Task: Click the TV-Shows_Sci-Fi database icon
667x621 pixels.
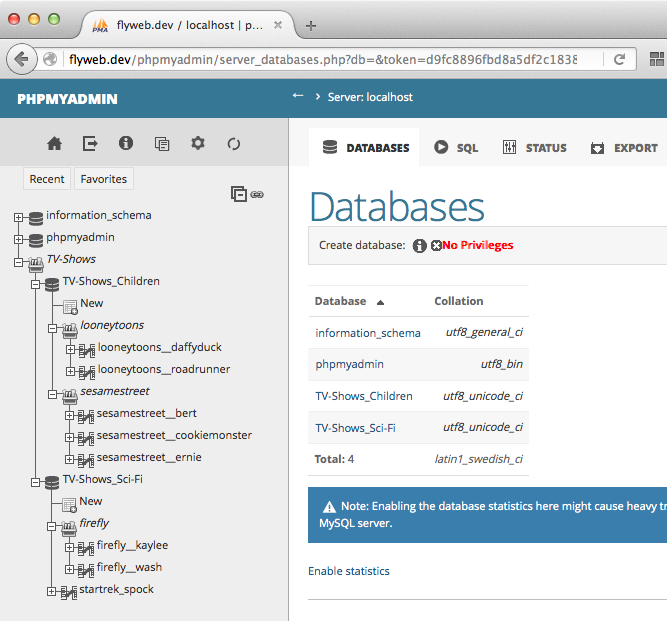Action: tap(52, 482)
